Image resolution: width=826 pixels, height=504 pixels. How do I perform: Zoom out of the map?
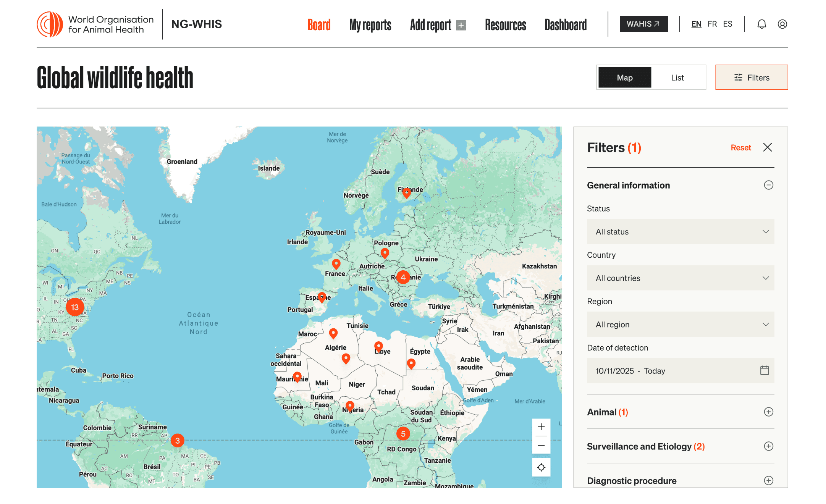tap(541, 446)
